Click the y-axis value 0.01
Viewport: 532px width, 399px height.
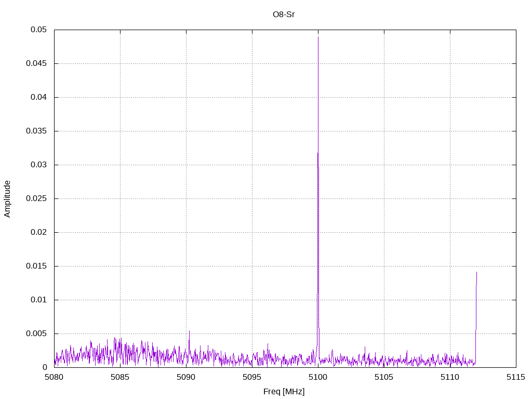(x=38, y=300)
